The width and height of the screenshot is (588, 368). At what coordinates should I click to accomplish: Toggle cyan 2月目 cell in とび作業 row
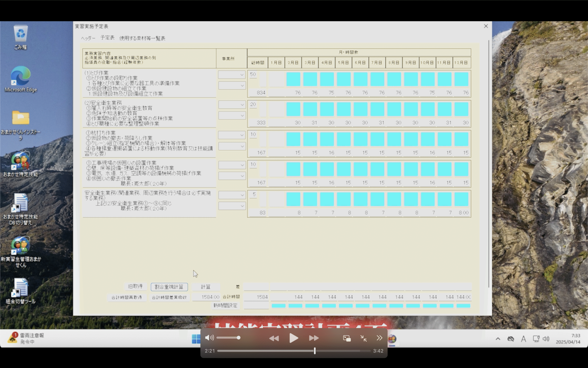[293, 79]
